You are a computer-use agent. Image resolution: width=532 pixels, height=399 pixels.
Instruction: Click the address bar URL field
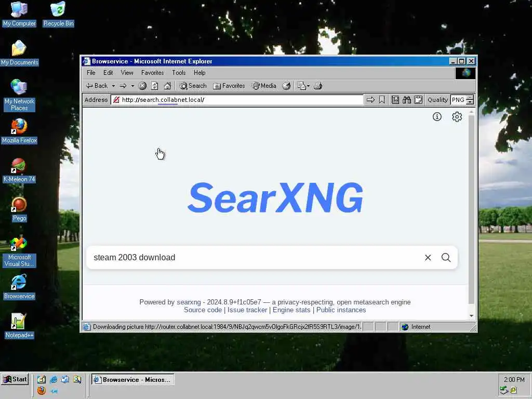point(237,100)
